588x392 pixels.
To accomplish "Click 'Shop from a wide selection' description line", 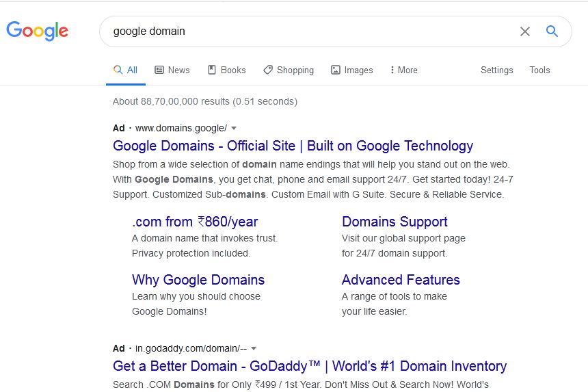I will pos(311,164).
